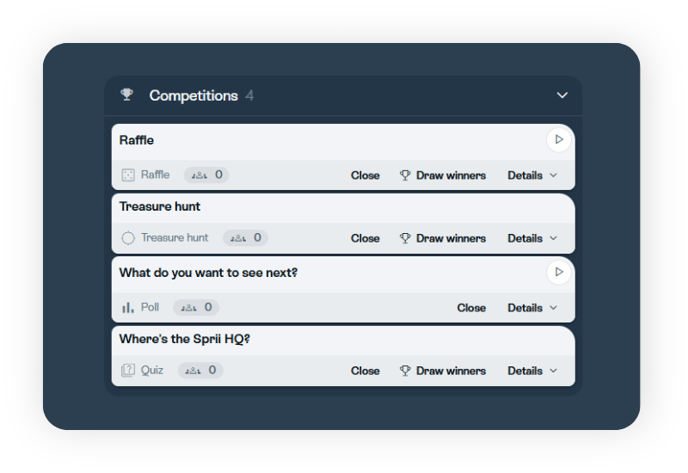Draw winners for the Treasure hunt
This screenshot has width=688, height=473.
click(x=443, y=238)
